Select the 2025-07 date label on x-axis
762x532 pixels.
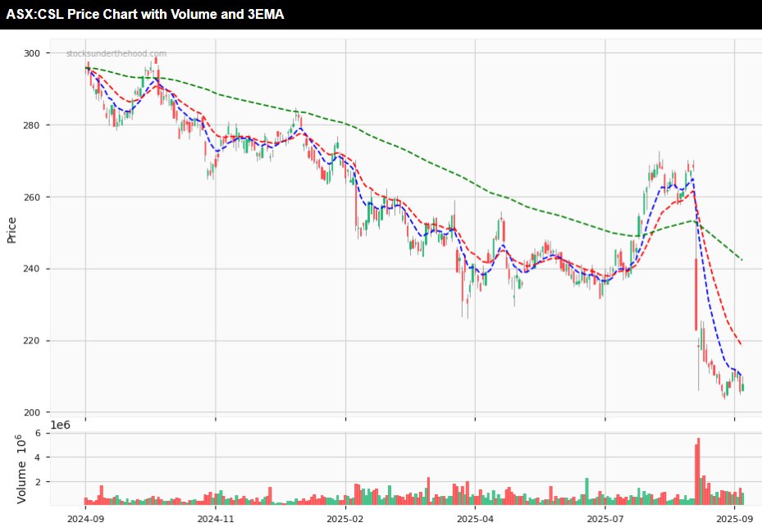(x=605, y=518)
